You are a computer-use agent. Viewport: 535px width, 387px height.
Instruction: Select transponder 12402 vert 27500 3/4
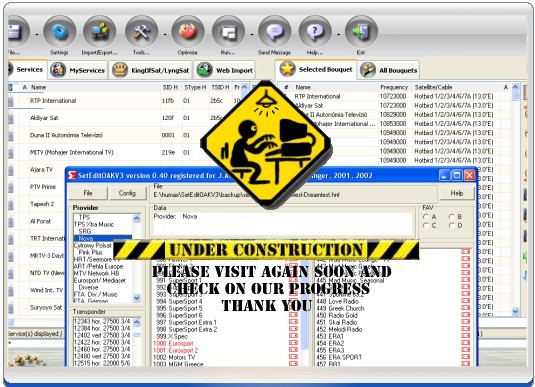pyautogui.click(x=102, y=335)
